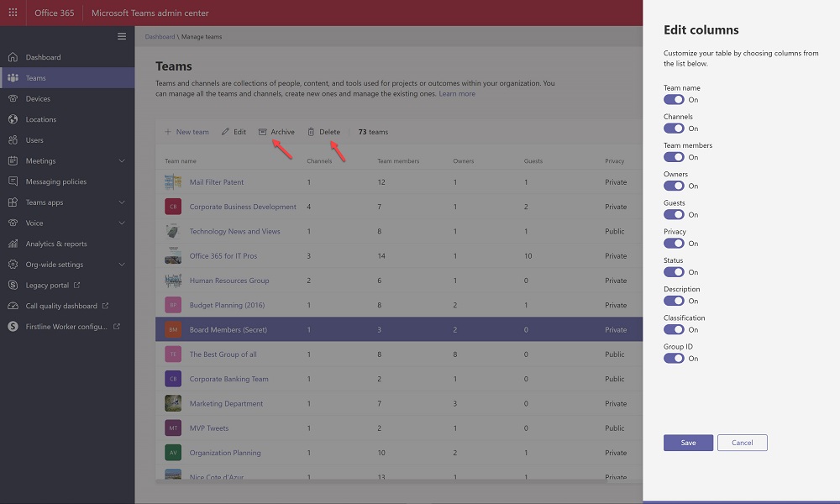Click the Corporate Business Development CB avatar

tap(172, 206)
